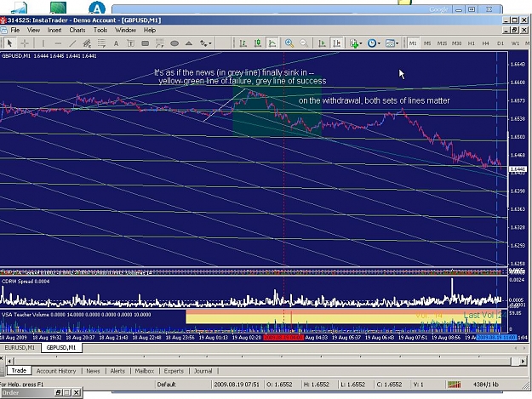This screenshot has height=399, width=532.
Task: Open the Tools menu
Action: click(100, 30)
